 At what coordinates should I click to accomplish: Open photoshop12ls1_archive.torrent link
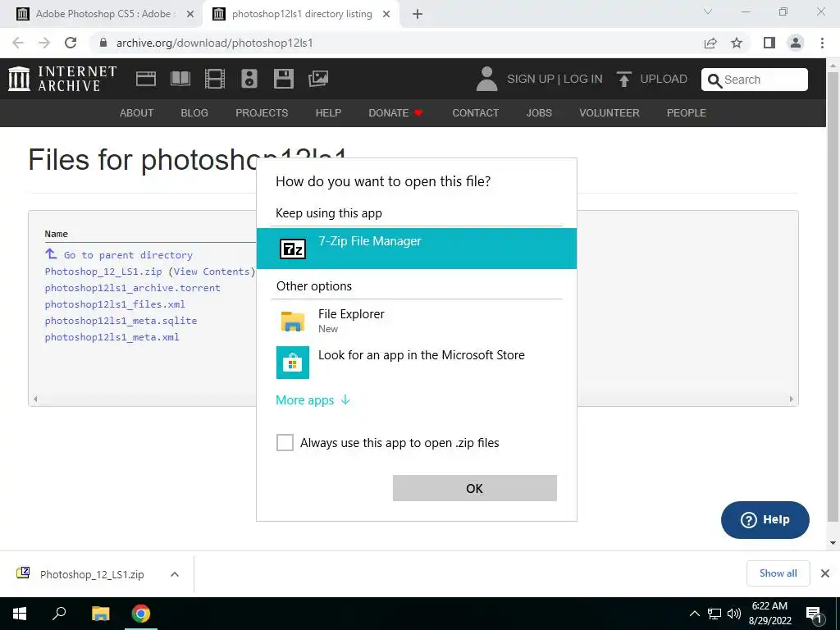(132, 288)
